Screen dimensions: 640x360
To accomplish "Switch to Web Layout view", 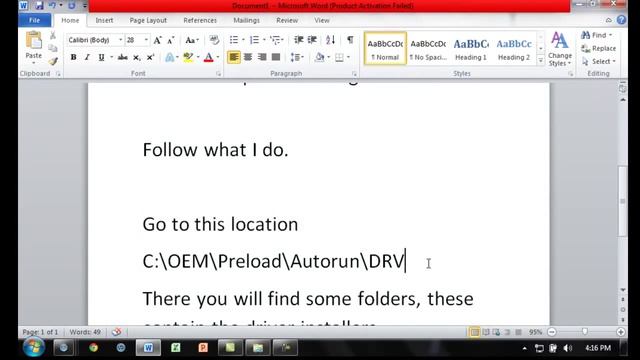I will click(496, 332).
